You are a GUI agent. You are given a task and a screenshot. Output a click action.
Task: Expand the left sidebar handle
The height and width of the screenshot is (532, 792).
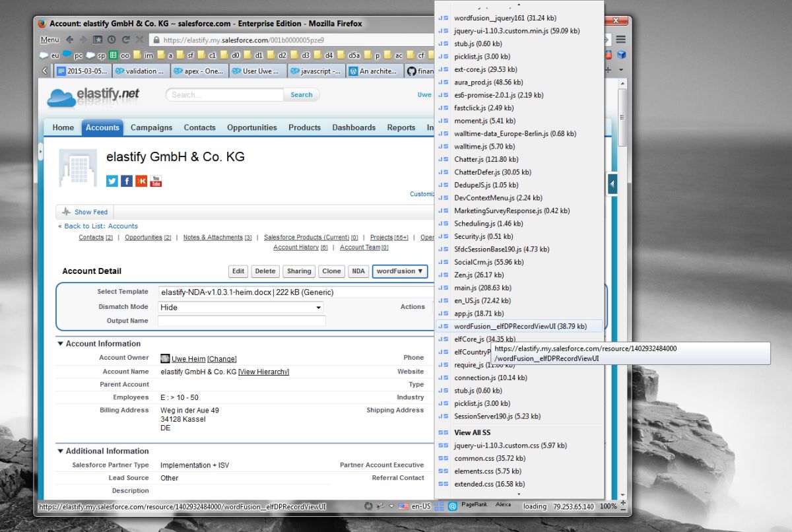tap(40, 152)
